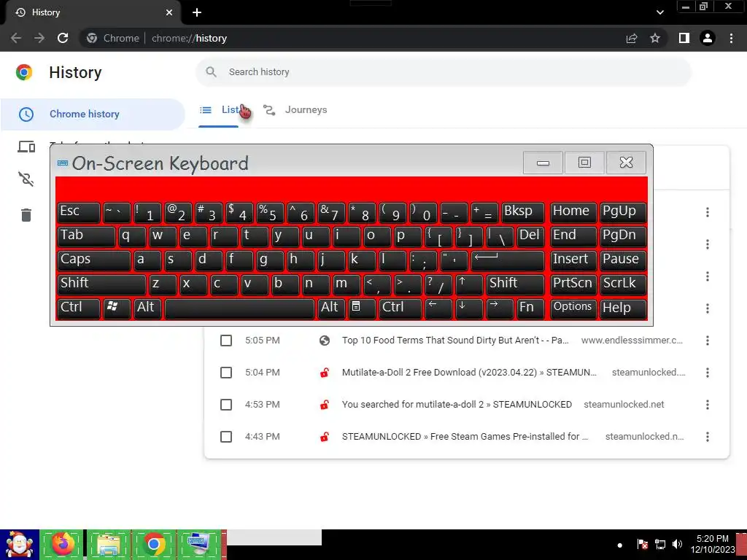747x560 pixels.
Task: Open the Chrome profile avatar menu
Action: (708, 38)
